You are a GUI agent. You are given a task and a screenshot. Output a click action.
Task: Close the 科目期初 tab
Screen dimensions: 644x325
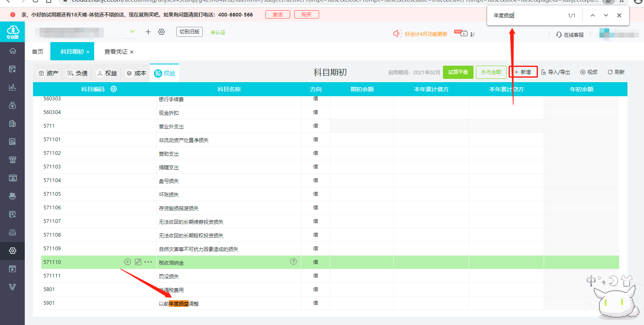pyautogui.click(x=88, y=52)
